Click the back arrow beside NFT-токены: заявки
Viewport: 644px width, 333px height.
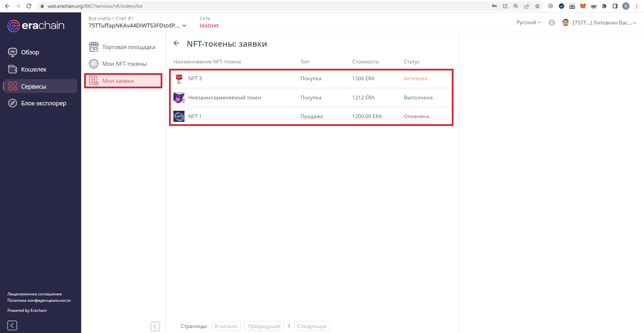pyautogui.click(x=176, y=43)
